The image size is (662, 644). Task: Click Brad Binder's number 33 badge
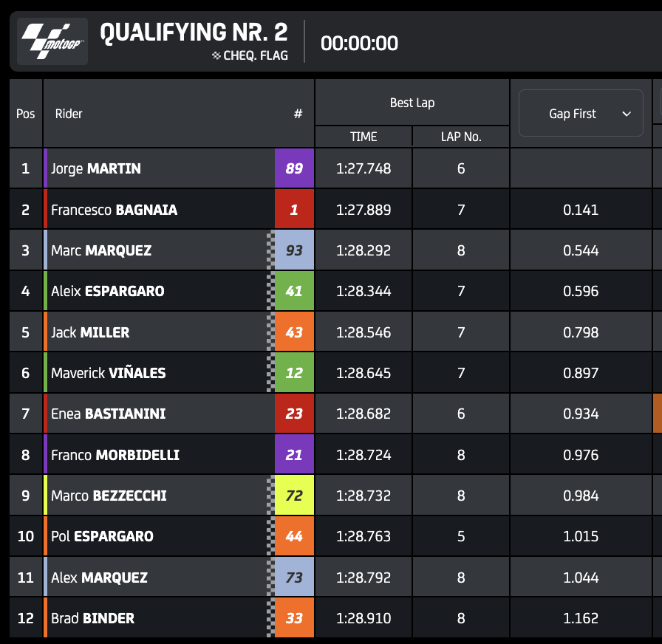(294, 618)
